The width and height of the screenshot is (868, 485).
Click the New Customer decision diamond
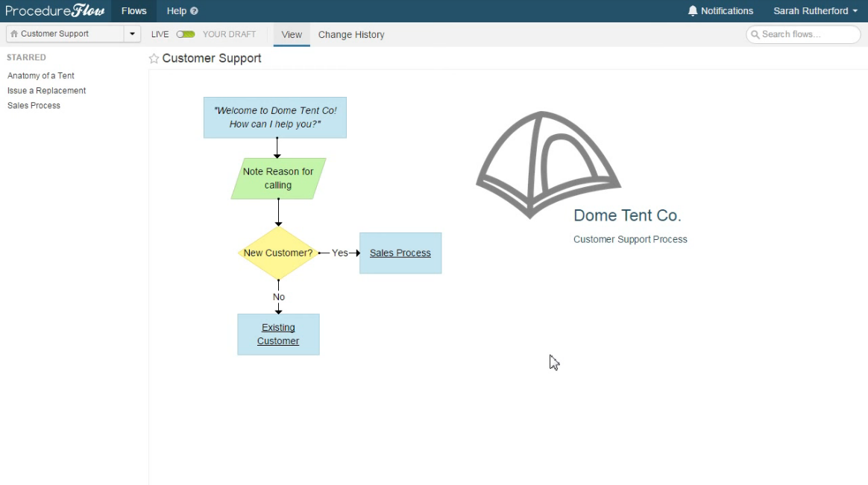coord(278,253)
